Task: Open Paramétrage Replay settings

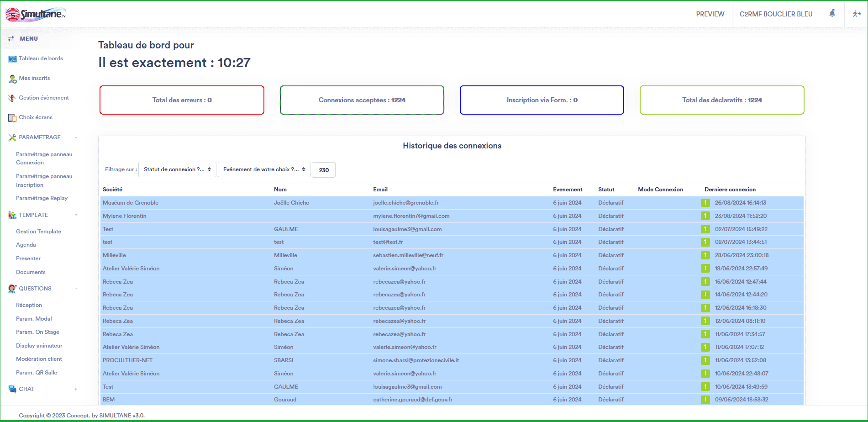Action: (42, 198)
